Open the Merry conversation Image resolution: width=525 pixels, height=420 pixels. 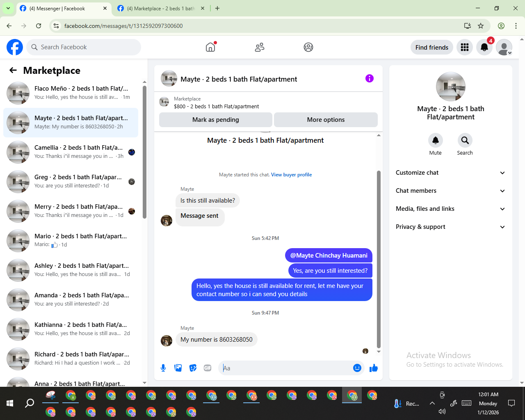pos(71,211)
